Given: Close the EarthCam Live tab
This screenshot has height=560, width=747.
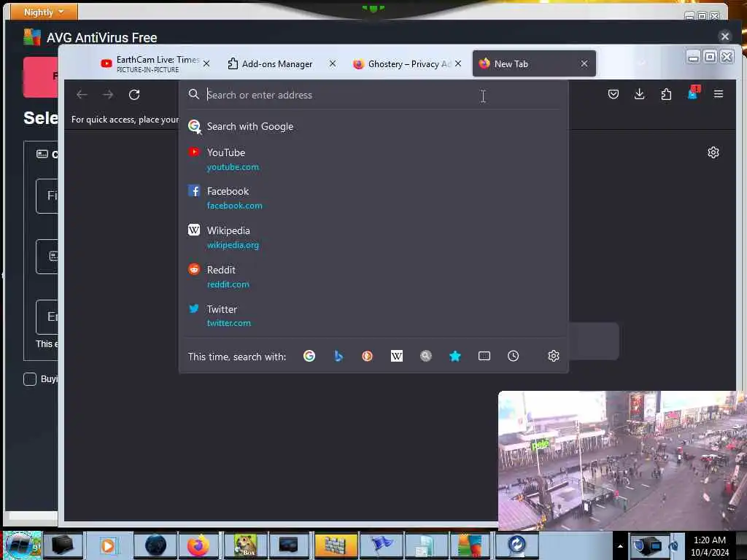Looking at the screenshot, I should point(206,63).
